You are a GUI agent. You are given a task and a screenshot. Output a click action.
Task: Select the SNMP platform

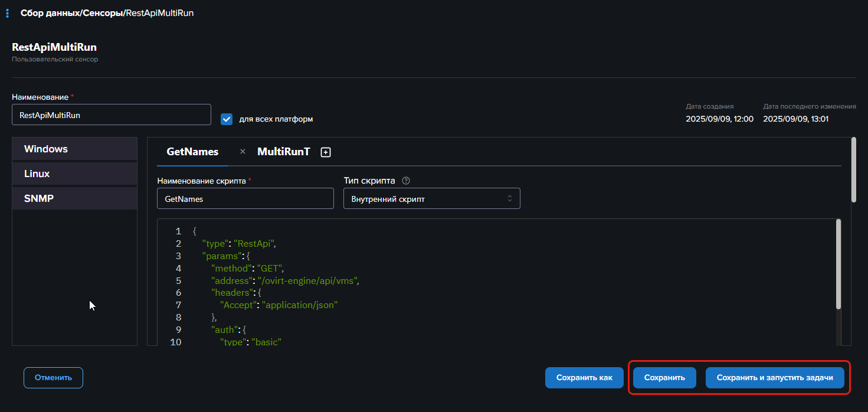click(x=74, y=199)
